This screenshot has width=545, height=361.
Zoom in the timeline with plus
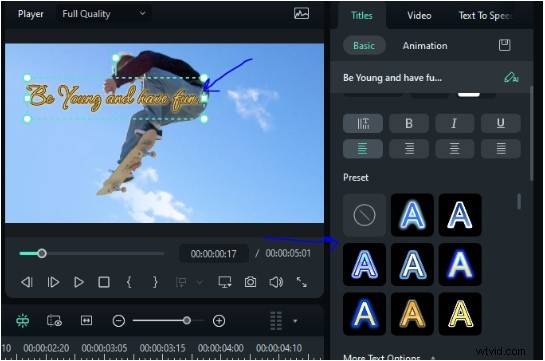pos(219,321)
